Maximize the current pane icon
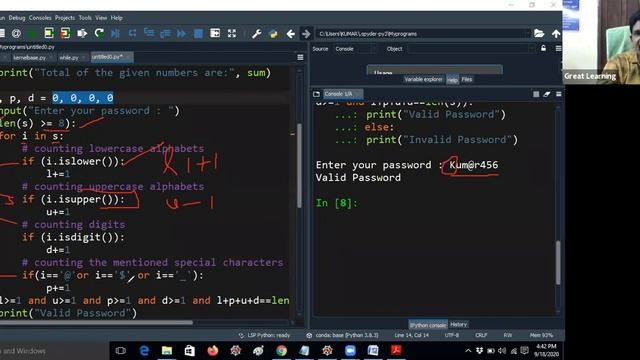Image resolution: width=640 pixels, height=360 pixels. [x=215, y=33]
